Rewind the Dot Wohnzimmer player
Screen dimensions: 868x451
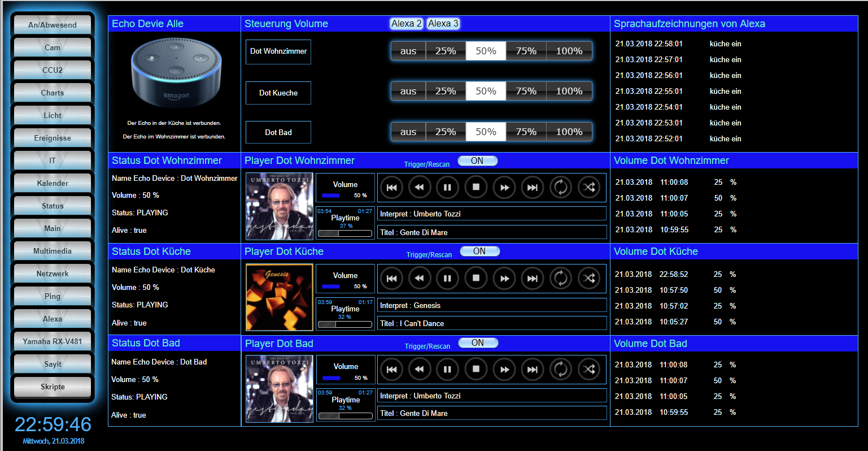pyautogui.click(x=419, y=187)
